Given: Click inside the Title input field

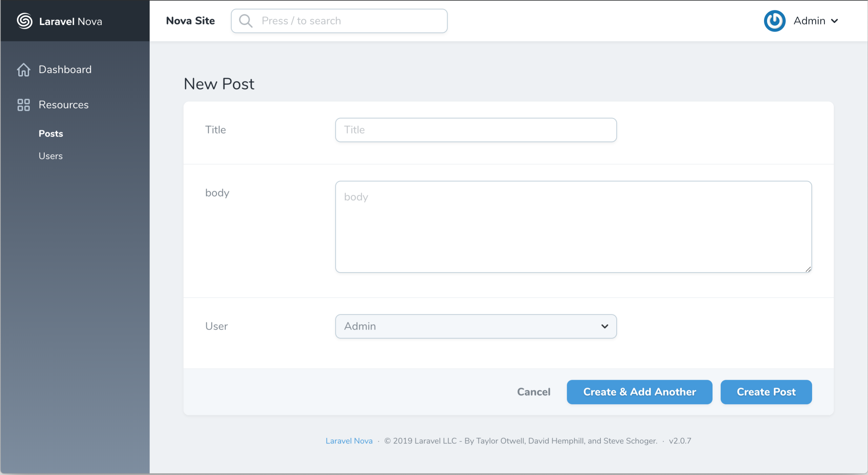Looking at the screenshot, I should pyautogui.click(x=476, y=130).
